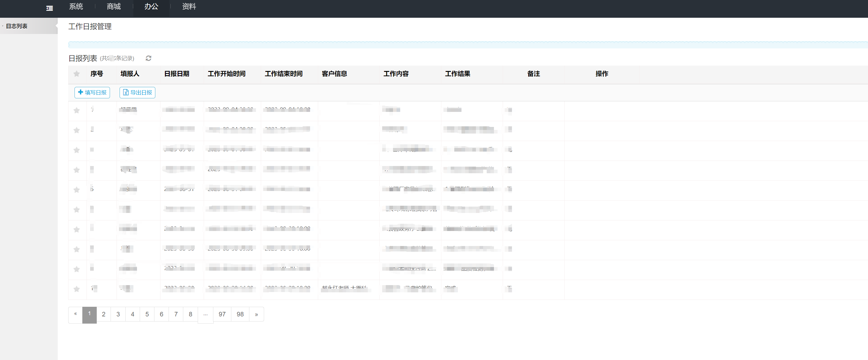
Task: Click the 工作结束时间 column header
Action: tap(283, 74)
